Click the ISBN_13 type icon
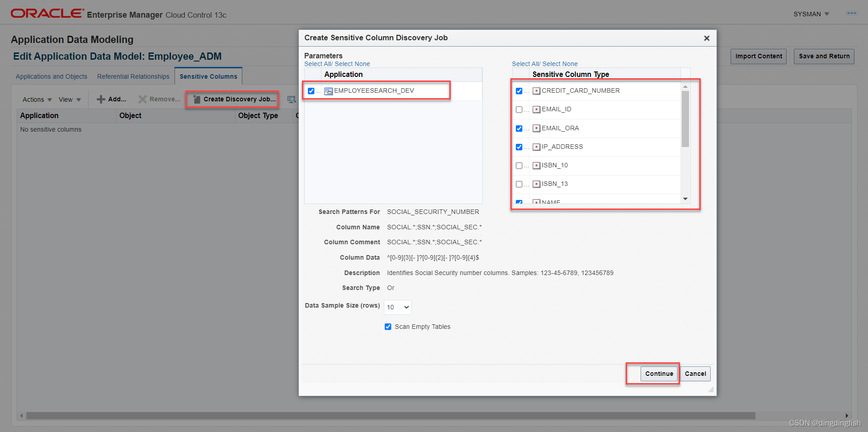The image size is (868, 432). pyautogui.click(x=537, y=184)
